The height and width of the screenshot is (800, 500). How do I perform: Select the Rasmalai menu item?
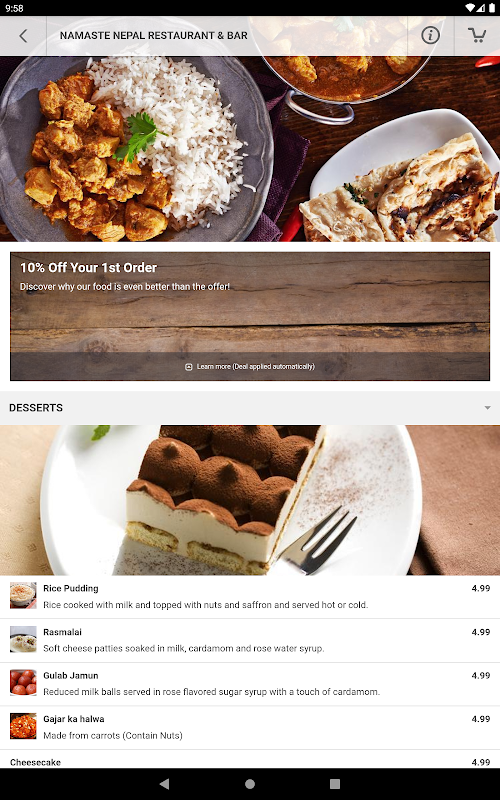pyautogui.click(x=250, y=641)
